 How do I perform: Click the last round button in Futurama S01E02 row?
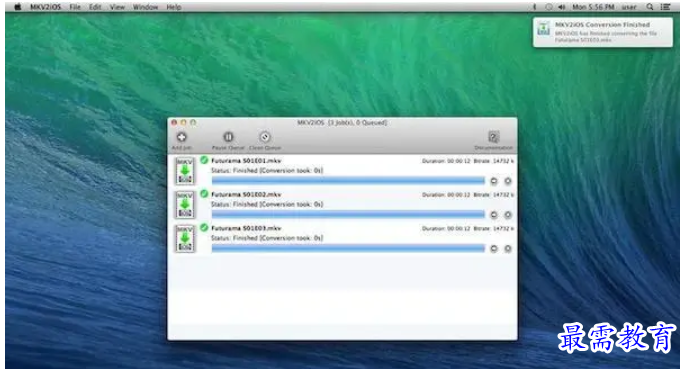tap(508, 215)
